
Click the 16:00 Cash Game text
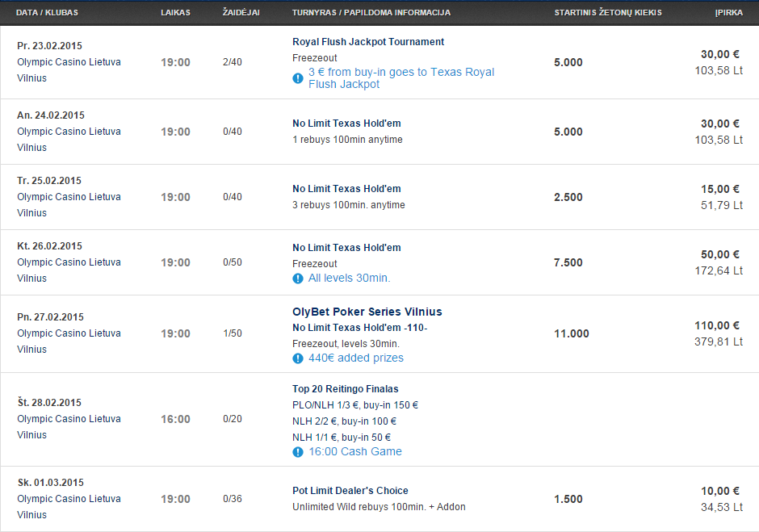(x=355, y=451)
